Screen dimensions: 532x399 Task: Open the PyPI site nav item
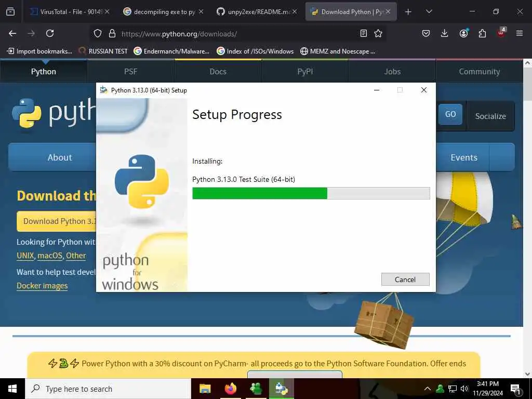(305, 72)
